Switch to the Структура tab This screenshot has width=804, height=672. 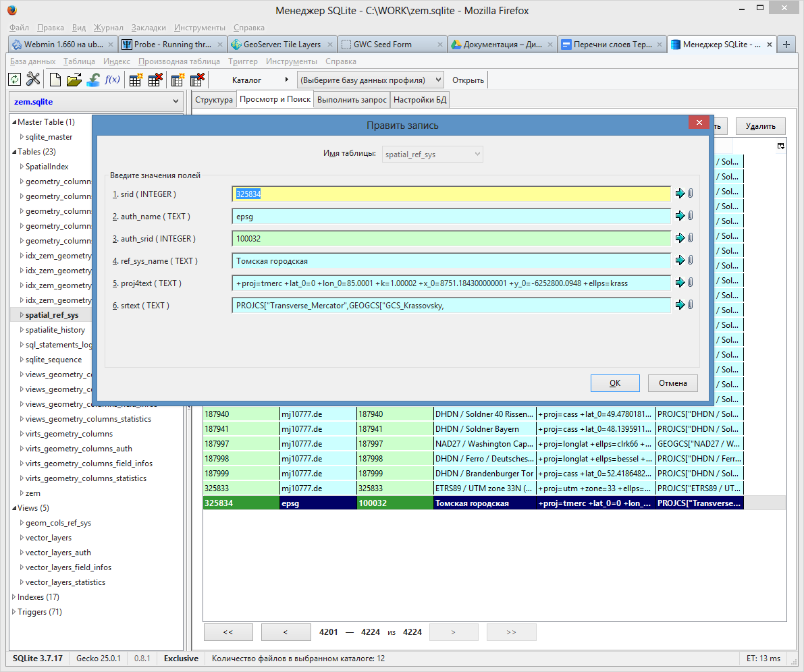pos(213,100)
